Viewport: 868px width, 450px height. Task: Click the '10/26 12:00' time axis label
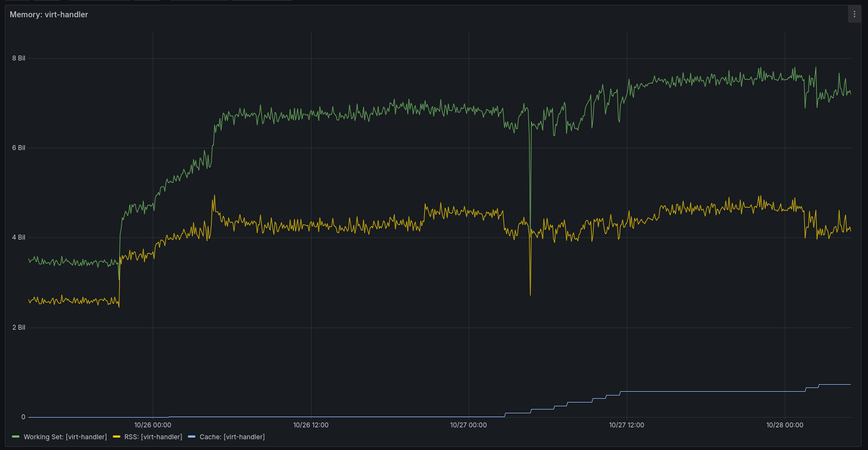(311, 425)
